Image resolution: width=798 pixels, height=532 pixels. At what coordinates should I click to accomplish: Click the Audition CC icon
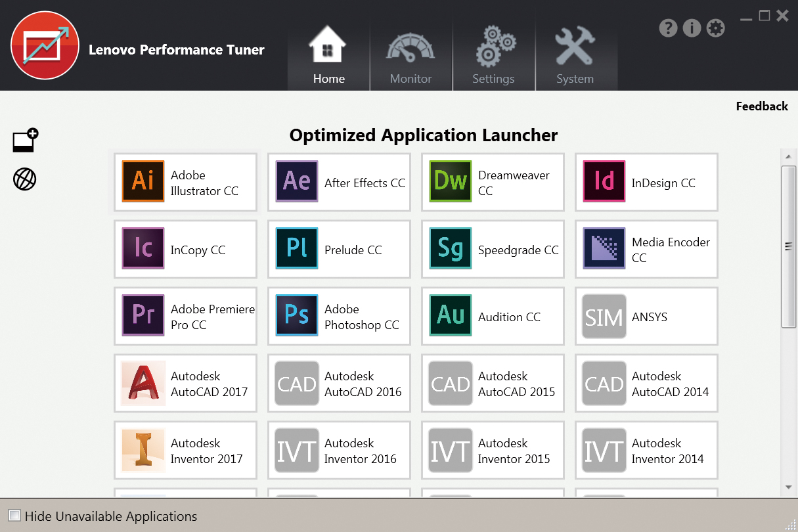[451, 315]
